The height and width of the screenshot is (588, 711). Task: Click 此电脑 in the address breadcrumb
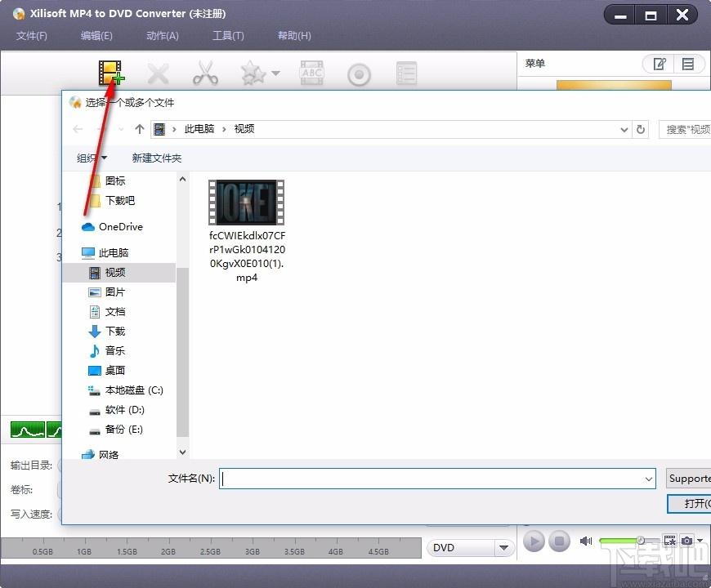pos(199,129)
